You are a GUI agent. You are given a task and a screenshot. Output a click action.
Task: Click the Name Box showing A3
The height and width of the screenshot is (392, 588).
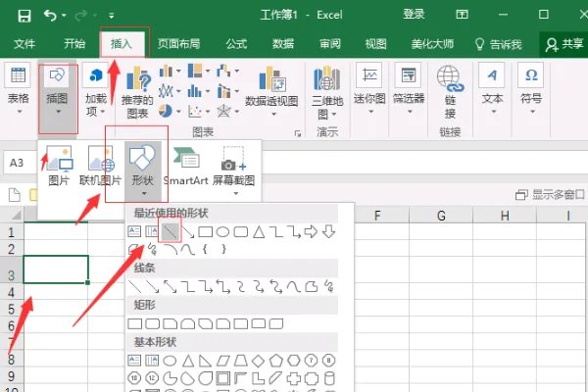click(x=21, y=163)
